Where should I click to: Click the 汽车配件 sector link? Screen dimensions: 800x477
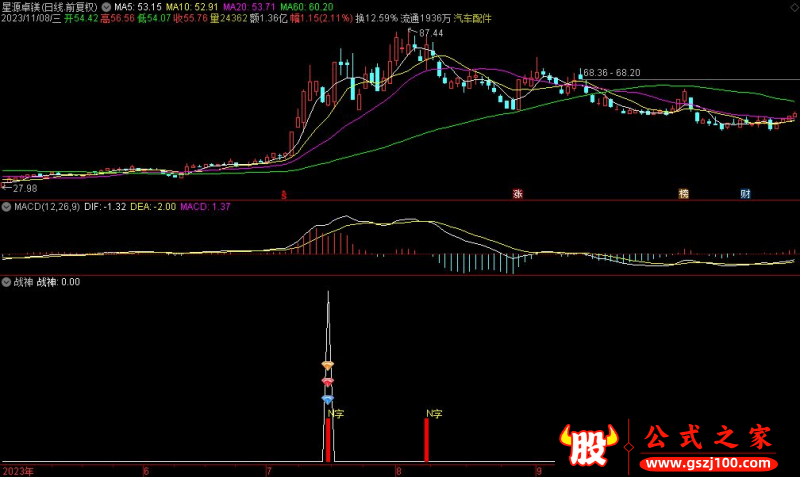click(472, 18)
